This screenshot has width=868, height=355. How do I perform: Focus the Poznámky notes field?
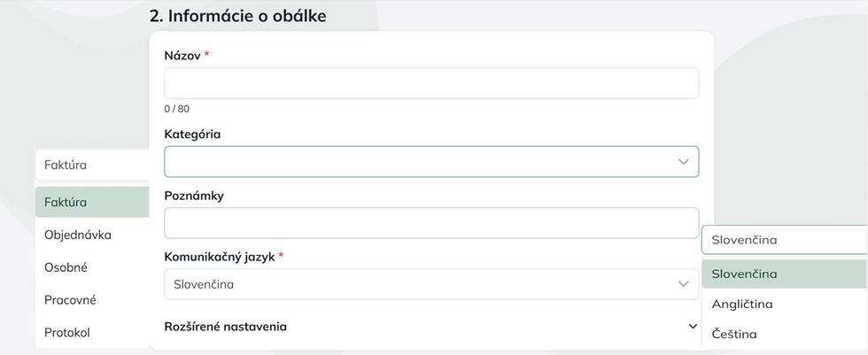pos(431,223)
